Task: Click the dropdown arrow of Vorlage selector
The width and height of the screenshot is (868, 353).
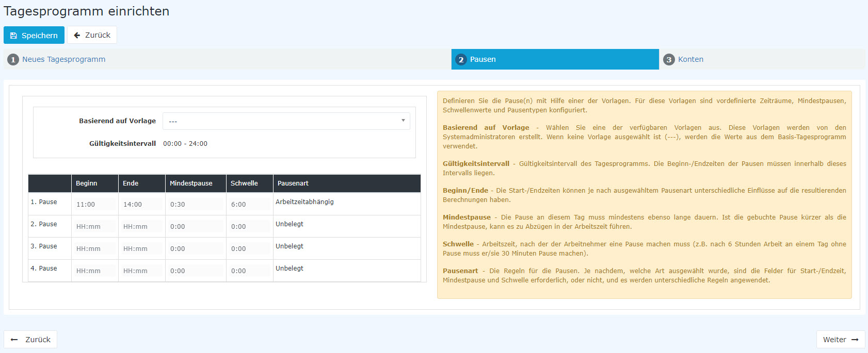Action: click(x=403, y=121)
